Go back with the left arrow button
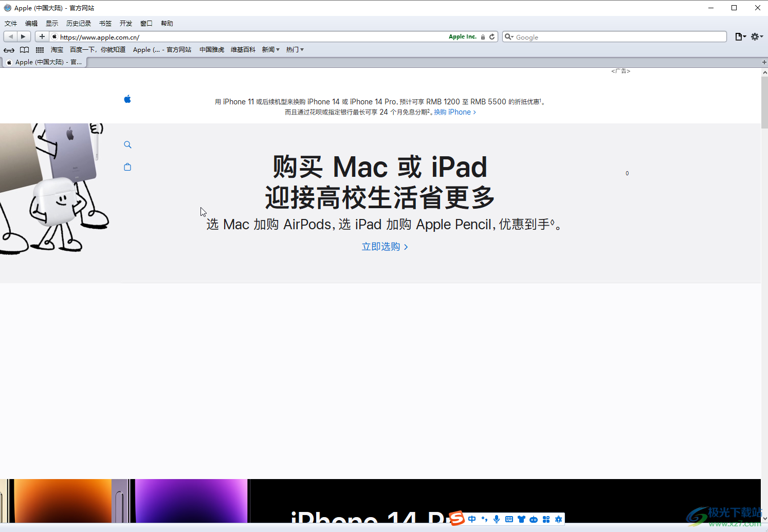 [10, 36]
